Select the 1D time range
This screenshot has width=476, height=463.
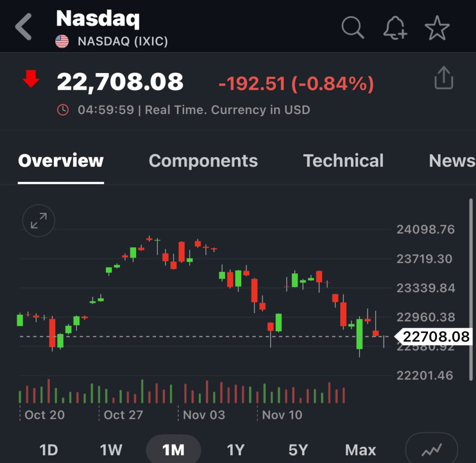(48, 450)
